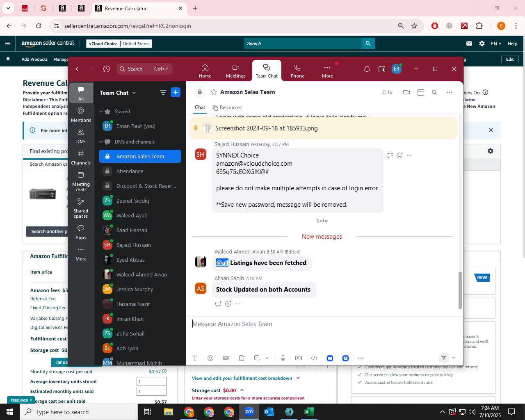Reply to the Stock Updated message
The height and width of the screenshot is (420, 525).
(218, 304)
